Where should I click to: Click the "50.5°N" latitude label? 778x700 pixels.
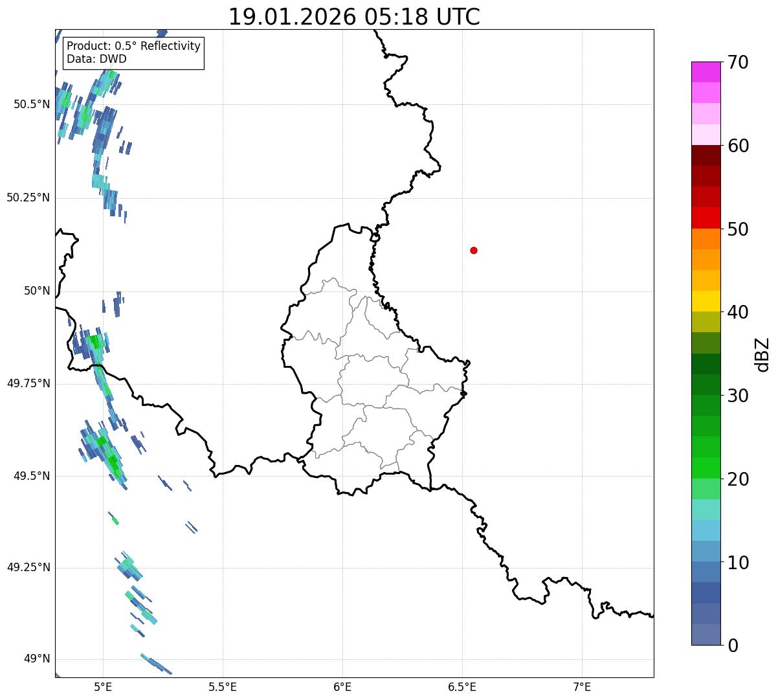click(32, 104)
